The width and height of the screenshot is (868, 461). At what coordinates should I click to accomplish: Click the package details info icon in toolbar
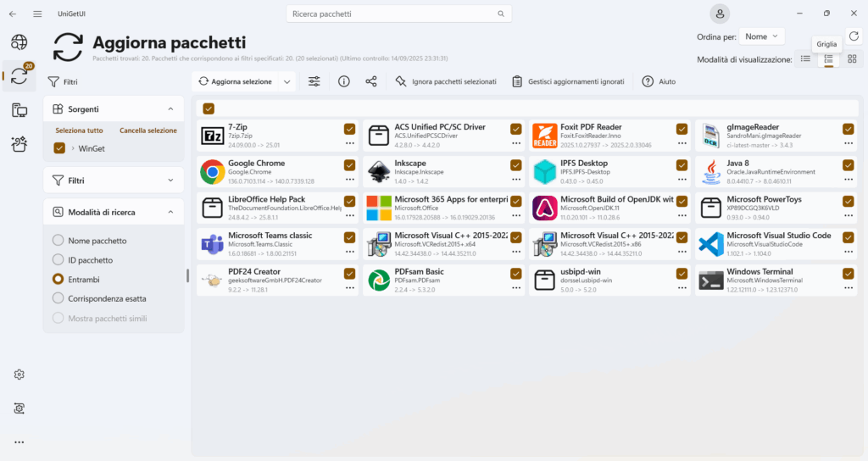344,82
